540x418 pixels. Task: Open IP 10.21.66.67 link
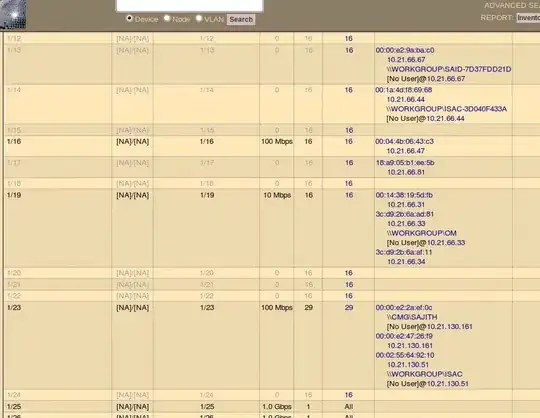tap(406, 60)
